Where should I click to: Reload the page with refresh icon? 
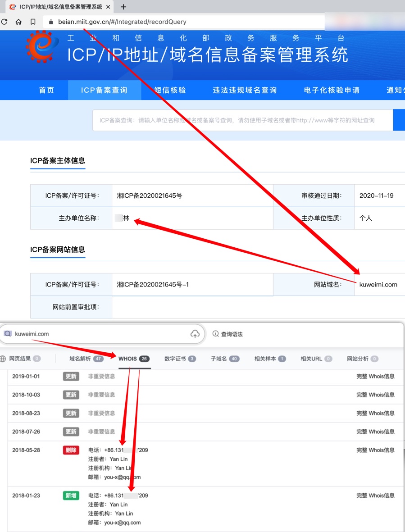tap(4, 22)
